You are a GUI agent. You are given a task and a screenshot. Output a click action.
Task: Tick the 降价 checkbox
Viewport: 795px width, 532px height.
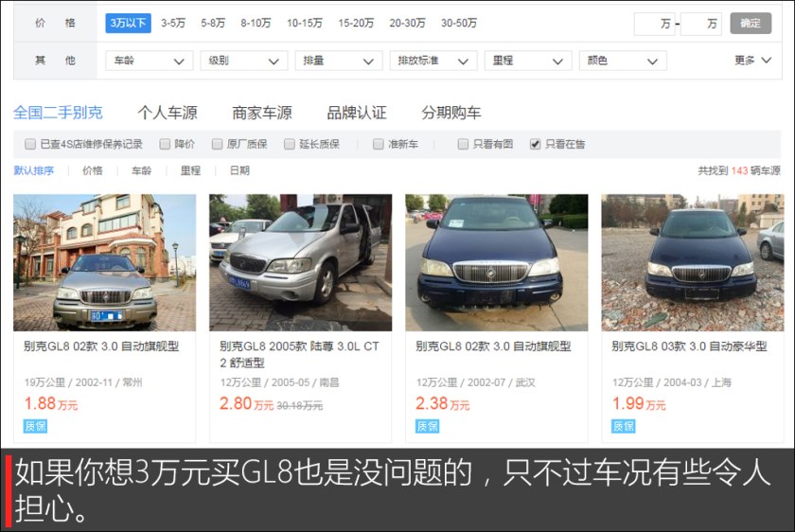pos(165,145)
